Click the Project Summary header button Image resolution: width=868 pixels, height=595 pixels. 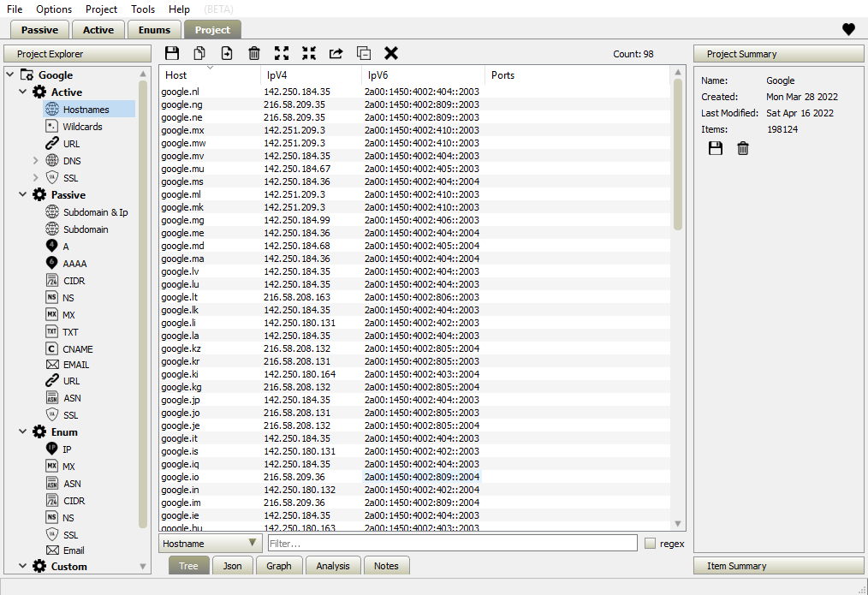[x=778, y=54]
